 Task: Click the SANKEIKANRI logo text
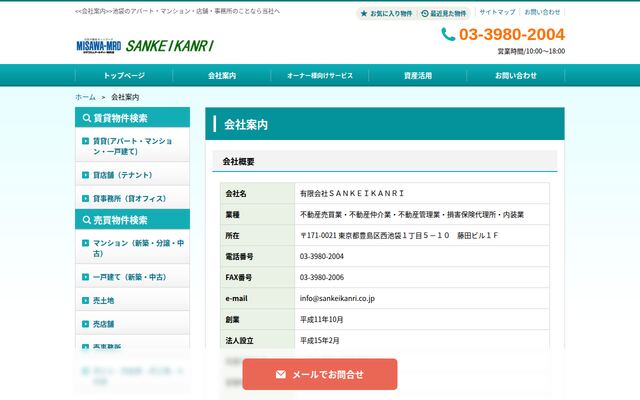click(170, 46)
